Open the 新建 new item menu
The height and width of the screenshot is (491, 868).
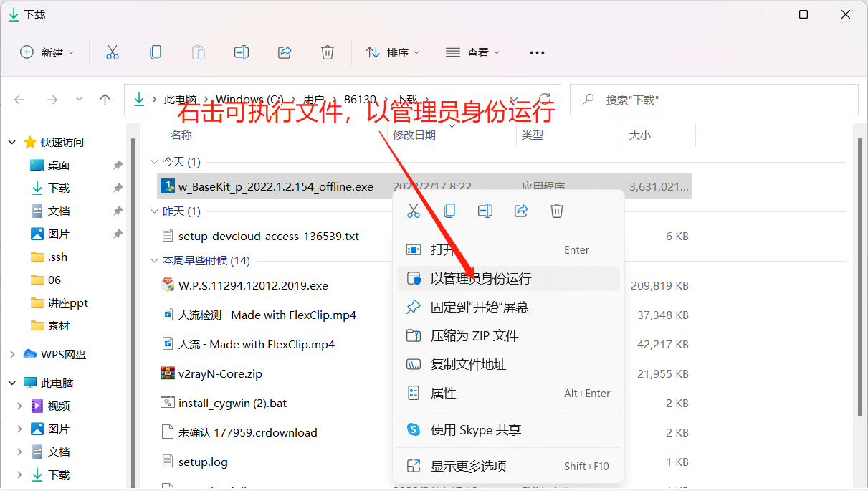point(47,52)
